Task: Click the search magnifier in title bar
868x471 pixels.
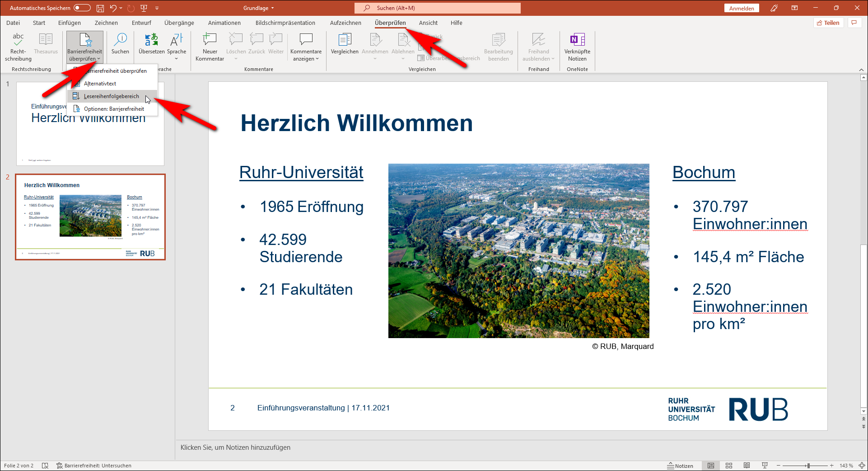Action: click(x=367, y=8)
